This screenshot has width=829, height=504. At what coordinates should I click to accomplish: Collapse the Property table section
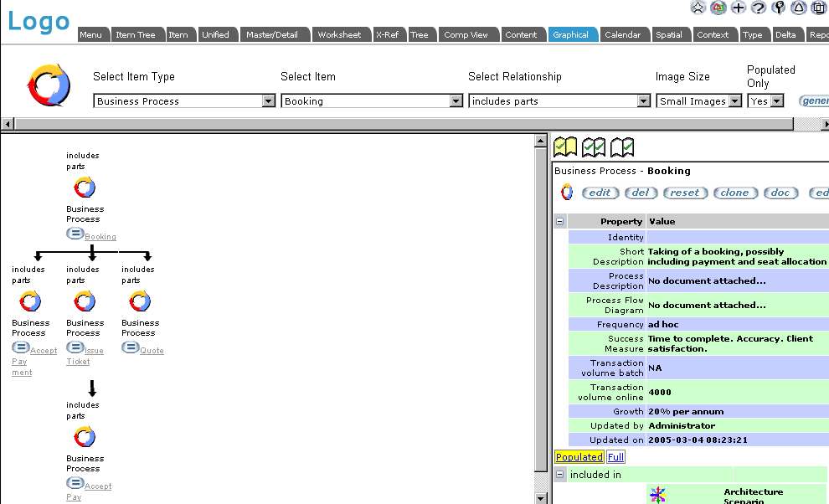[560, 222]
